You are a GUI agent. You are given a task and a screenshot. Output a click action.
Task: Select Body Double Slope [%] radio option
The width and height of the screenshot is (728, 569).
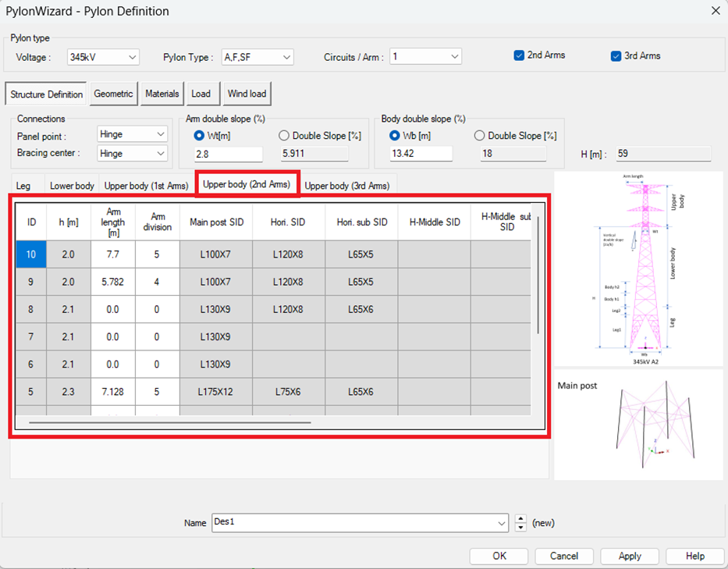click(479, 136)
